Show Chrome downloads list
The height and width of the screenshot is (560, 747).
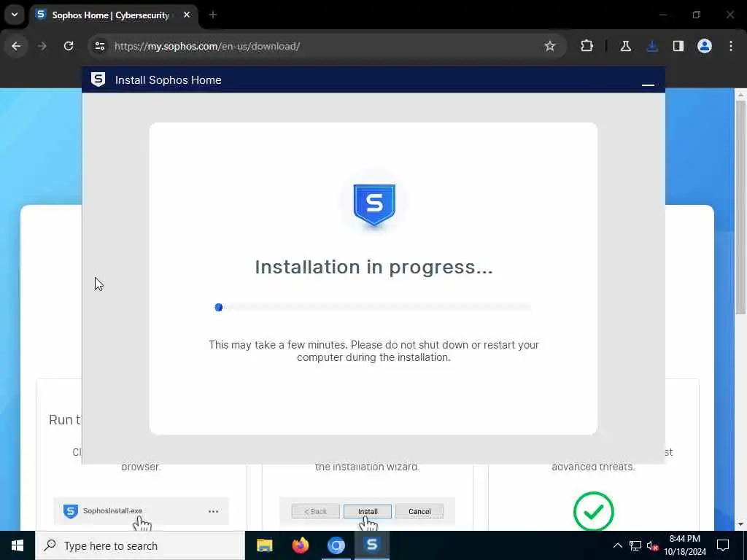point(652,46)
